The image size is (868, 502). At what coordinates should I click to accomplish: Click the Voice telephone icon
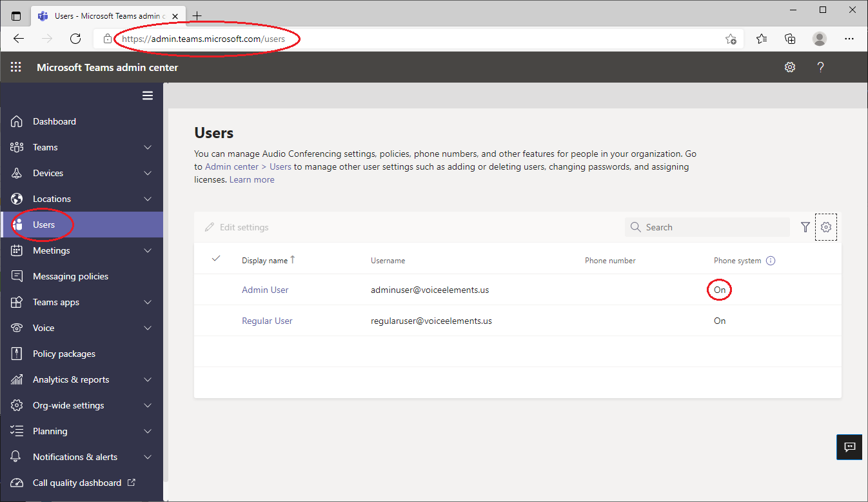[17, 328]
